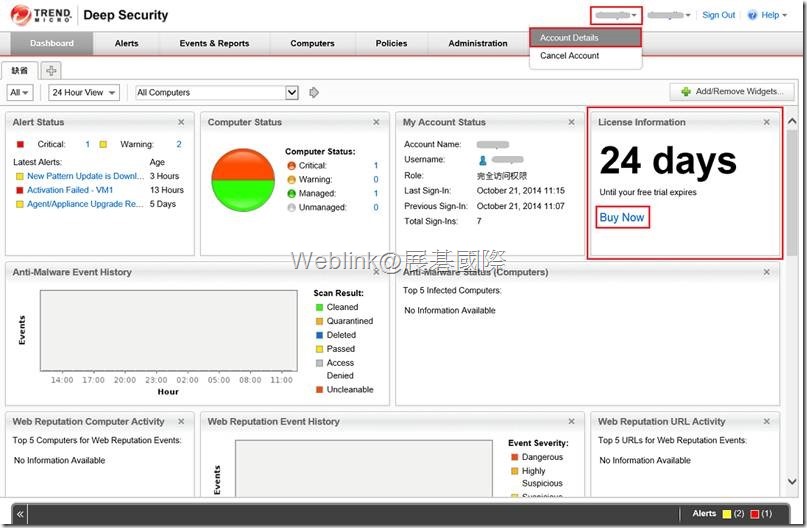Click the arrow icon next to All Computers
Image resolution: width=807 pixels, height=528 pixels.
click(x=314, y=92)
